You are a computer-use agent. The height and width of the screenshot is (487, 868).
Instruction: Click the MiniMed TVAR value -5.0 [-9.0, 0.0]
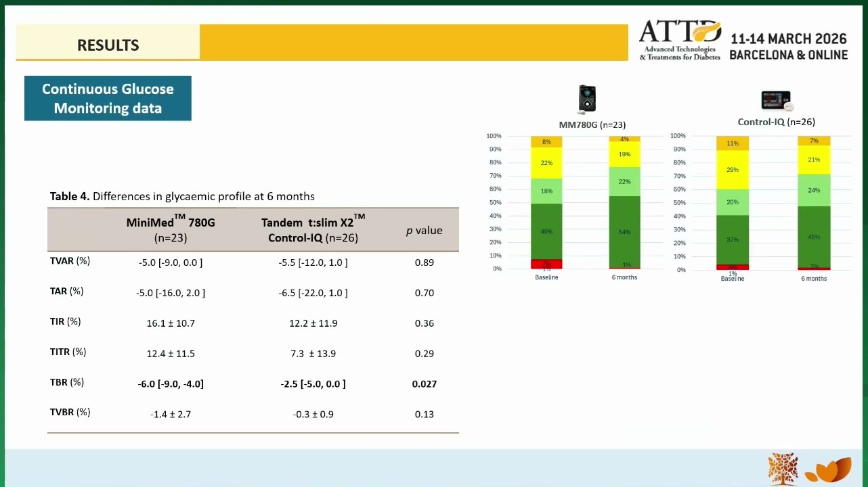[171, 262]
